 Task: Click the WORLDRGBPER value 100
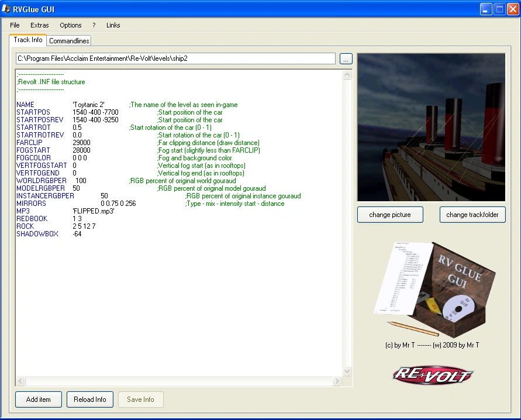point(81,181)
